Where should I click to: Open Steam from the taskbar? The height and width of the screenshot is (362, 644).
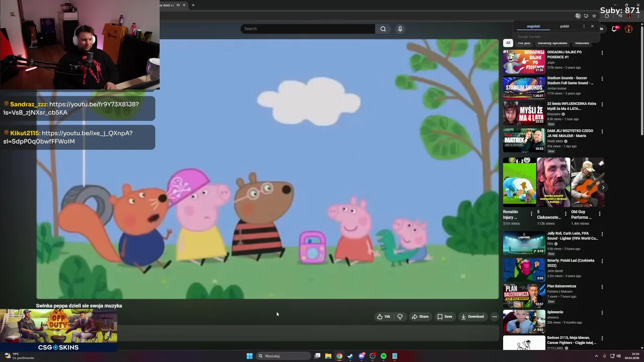(350, 356)
